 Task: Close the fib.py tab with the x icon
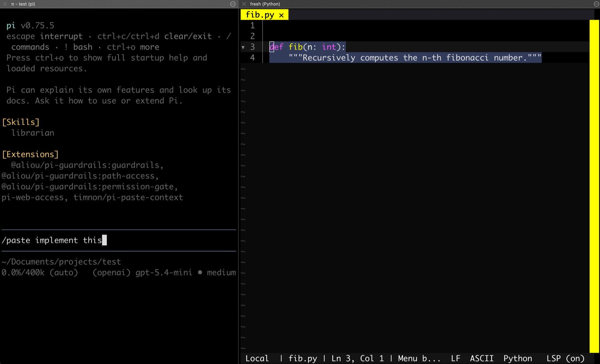281,15
